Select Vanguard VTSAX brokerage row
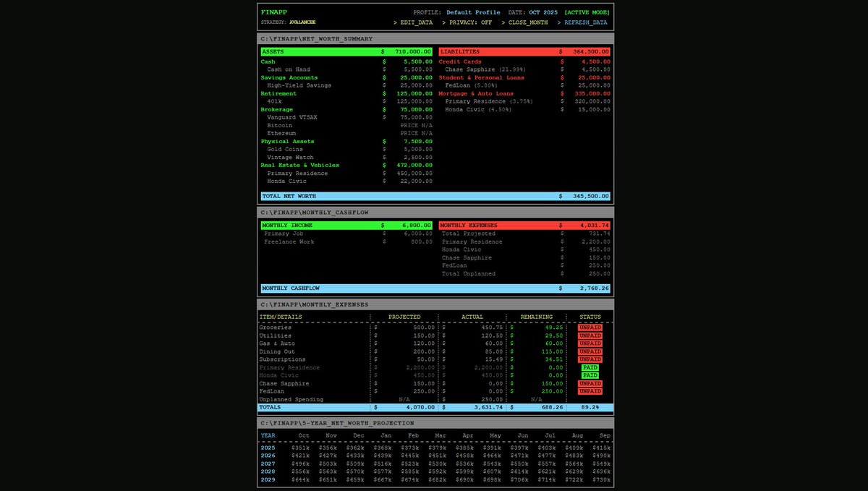Image resolution: width=868 pixels, height=491 pixels. (346, 117)
